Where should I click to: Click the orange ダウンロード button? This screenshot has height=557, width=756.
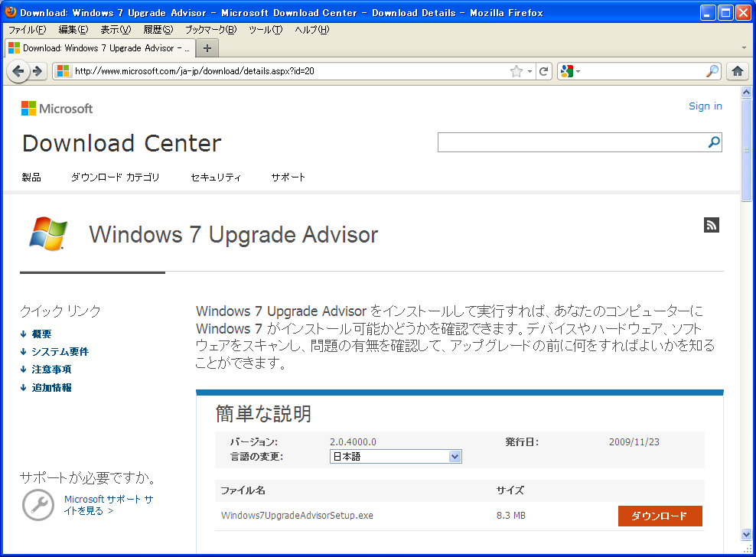(660, 516)
